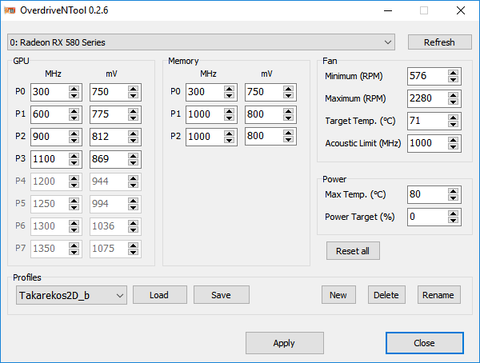The height and width of the screenshot is (363, 480).
Task: Increase GPU P1 MHz with up arrow
Action: [74, 111]
